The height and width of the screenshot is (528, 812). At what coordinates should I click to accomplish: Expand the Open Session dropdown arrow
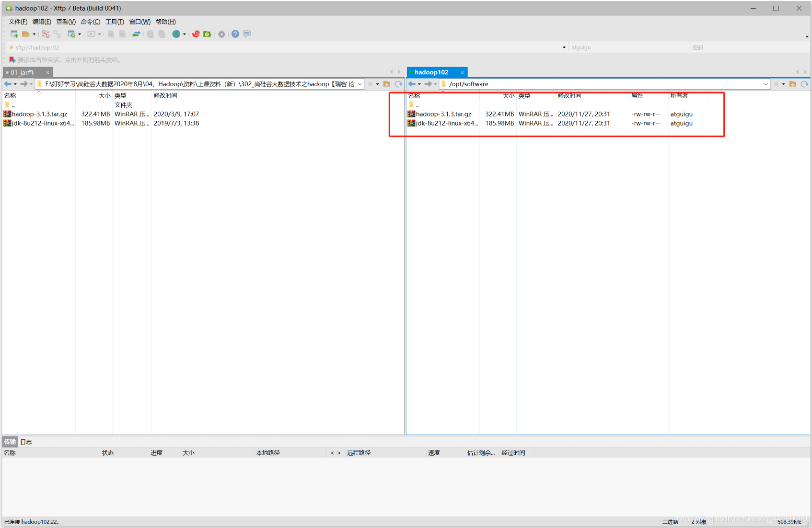34,34
